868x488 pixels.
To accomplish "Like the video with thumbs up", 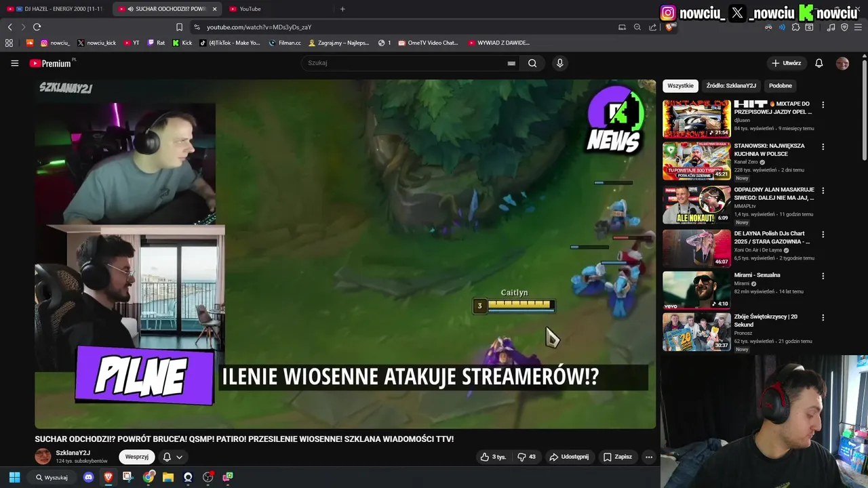I will pyautogui.click(x=493, y=457).
